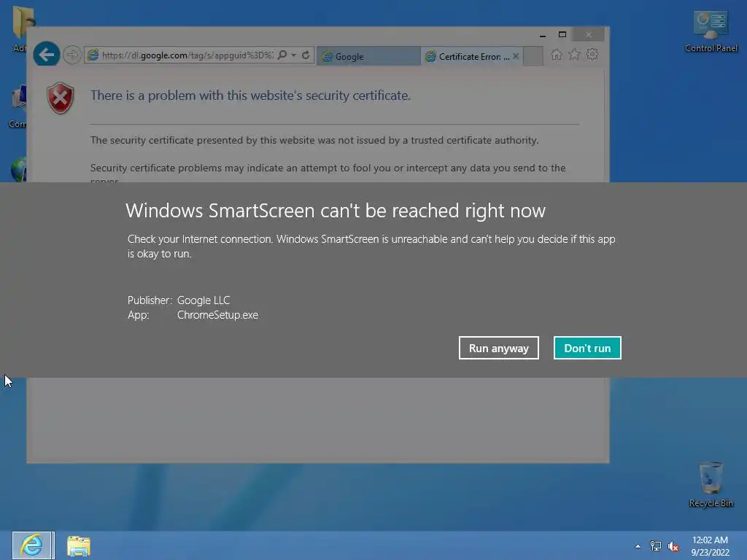
Task: Maximize the Internet Explorer window
Action: click(x=562, y=35)
